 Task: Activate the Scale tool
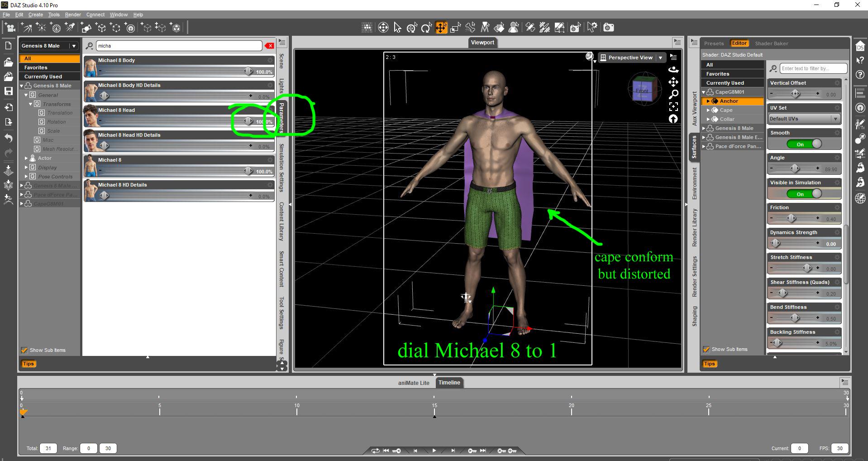455,28
